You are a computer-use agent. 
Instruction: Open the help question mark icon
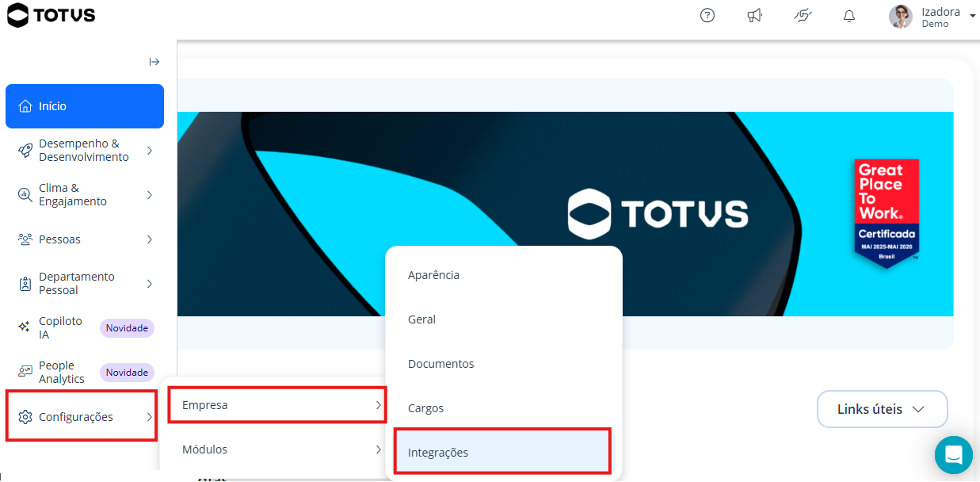(x=707, y=16)
